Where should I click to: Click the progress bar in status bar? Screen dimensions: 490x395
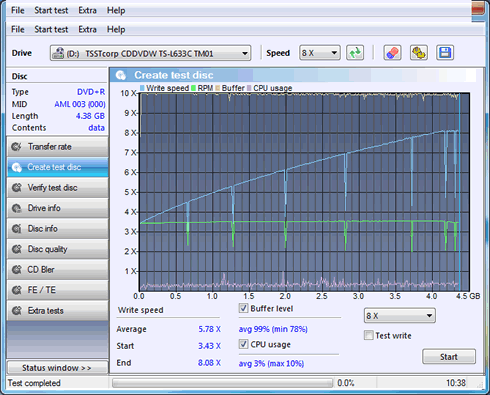[x=222, y=383]
